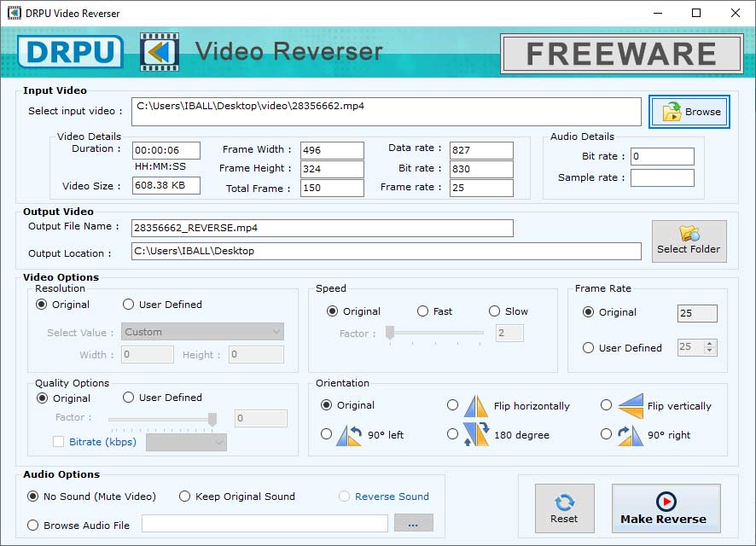The width and height of the screenshot is (756, 546).
Task: Open the Select Folder dialog
Action: [x=689, y=241]
